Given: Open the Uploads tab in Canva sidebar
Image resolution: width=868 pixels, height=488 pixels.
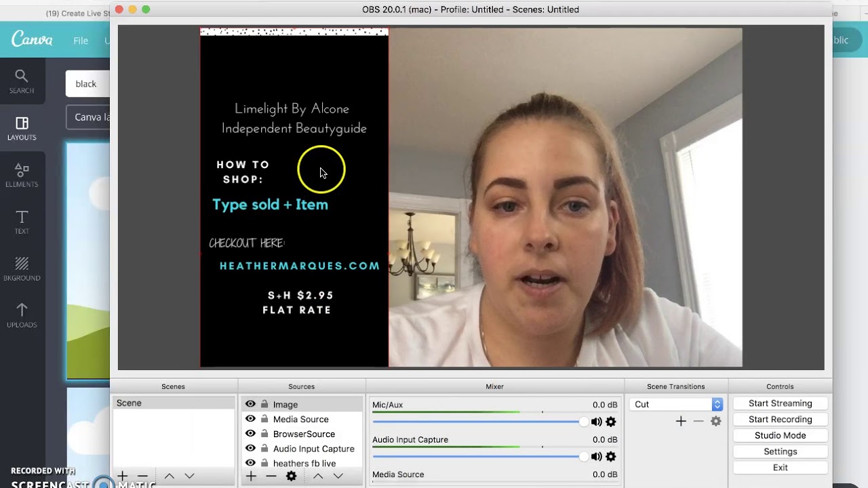Looking at the screenshot, I should tap(22, 316).
